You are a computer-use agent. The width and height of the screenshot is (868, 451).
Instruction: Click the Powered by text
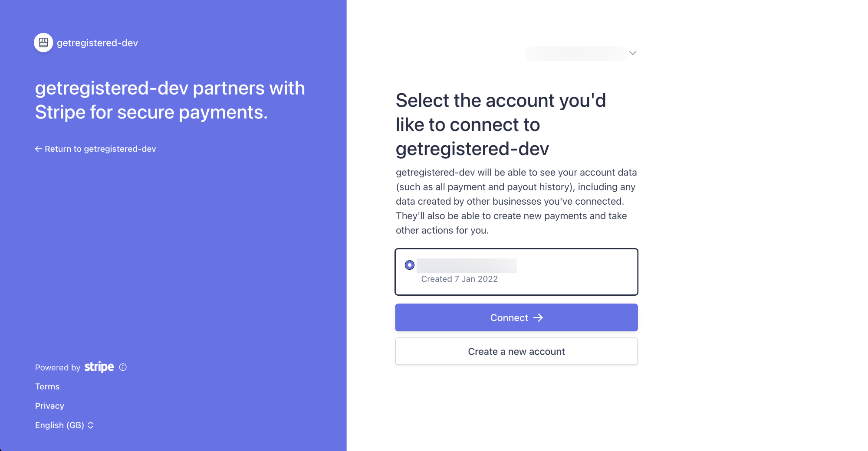point(58,368)
